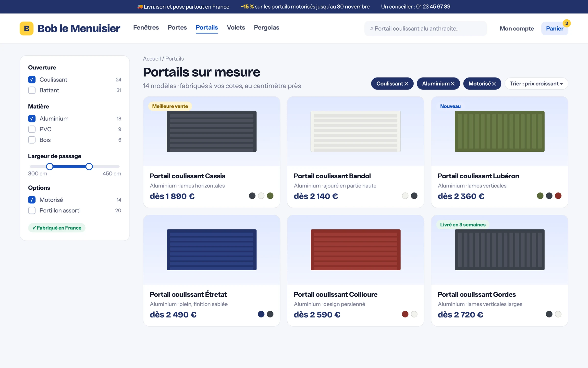
Task: Click the product search field
Action: pos(425,28)
